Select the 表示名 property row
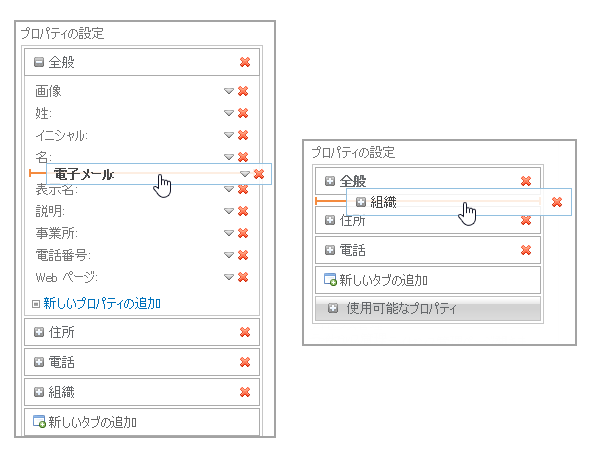 pyautogui.click(x=142, y=190)
